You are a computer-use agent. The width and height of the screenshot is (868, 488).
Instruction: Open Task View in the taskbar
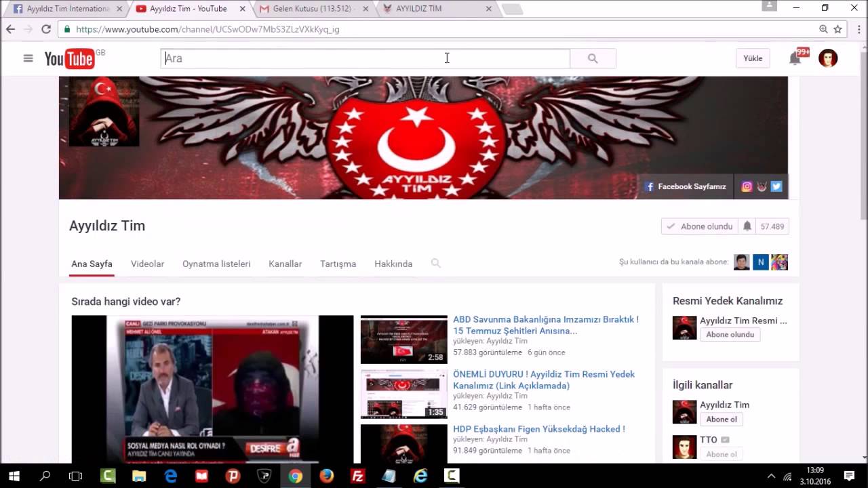(x=76, y=476)
